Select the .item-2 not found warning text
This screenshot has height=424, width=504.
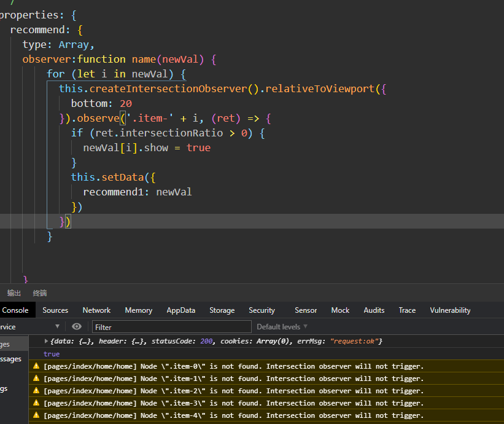(x=233, y=391)
